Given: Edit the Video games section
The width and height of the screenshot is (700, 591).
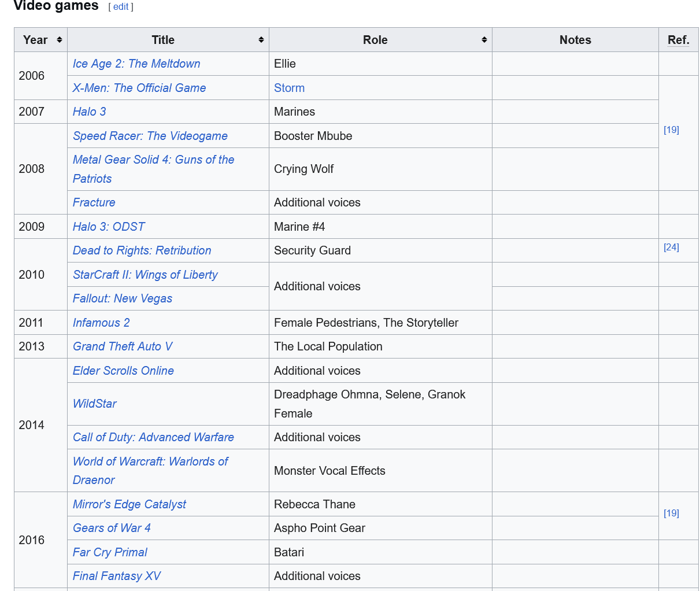Looking at the screenshot, I should (x=121, y=7).
